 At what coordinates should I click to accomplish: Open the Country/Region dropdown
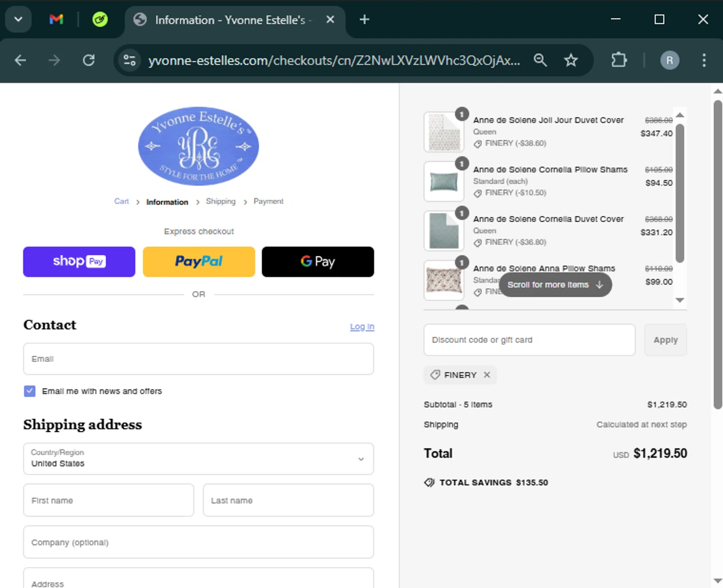click(x=199, y=459)
